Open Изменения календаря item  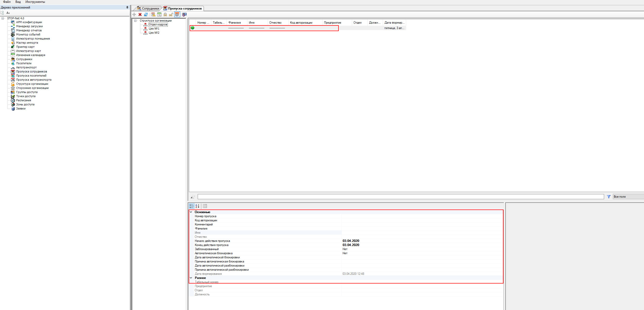(31, 55)
